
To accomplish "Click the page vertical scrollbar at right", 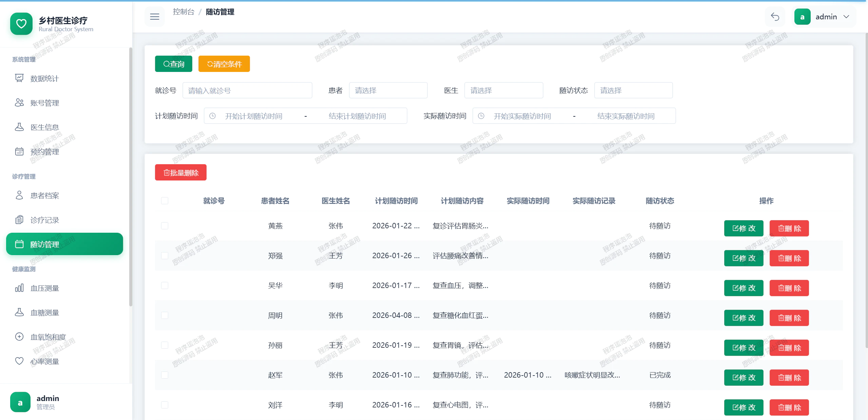I will tap(866, 190).
